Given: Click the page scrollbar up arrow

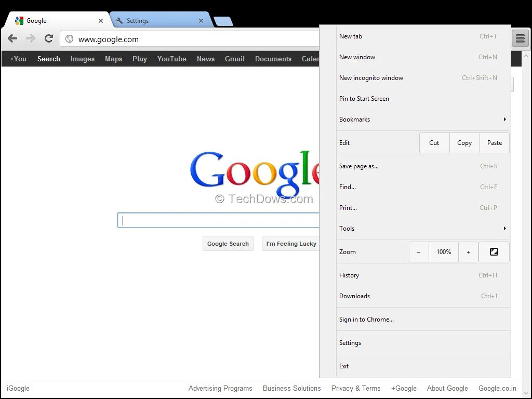Looking at the screenshot, I should click(x=526, y=55).
